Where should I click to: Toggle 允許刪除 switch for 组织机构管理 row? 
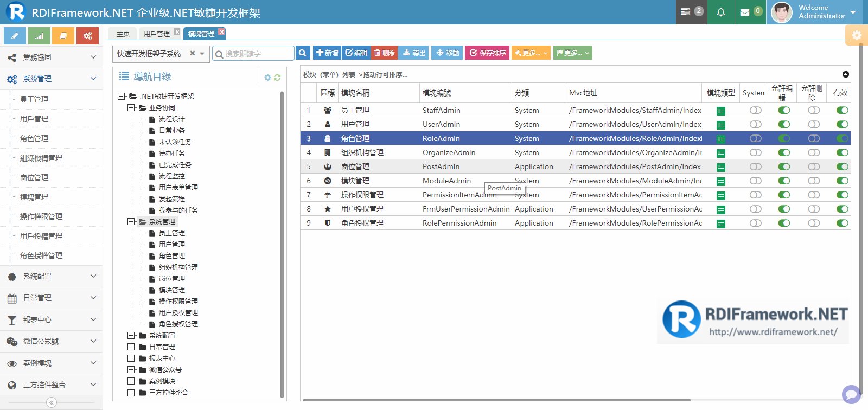coord(814,152)
